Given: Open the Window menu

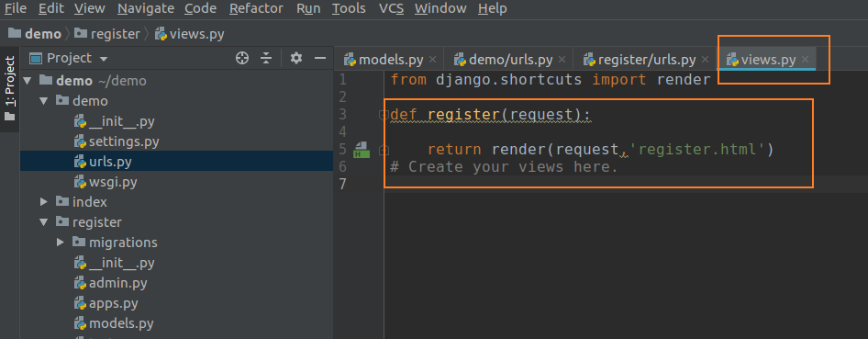Looking at the screenshot, I should click(x=440, y=8).
